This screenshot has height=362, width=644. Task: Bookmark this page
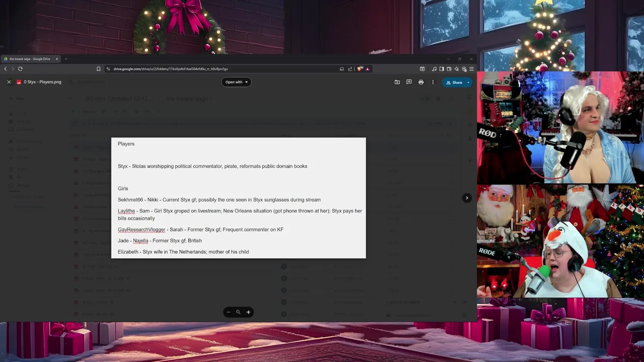[x=99, y=69]
